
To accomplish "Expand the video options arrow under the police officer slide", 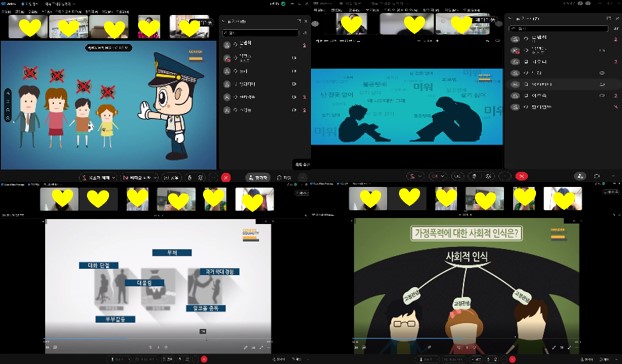I will (156, 178).
